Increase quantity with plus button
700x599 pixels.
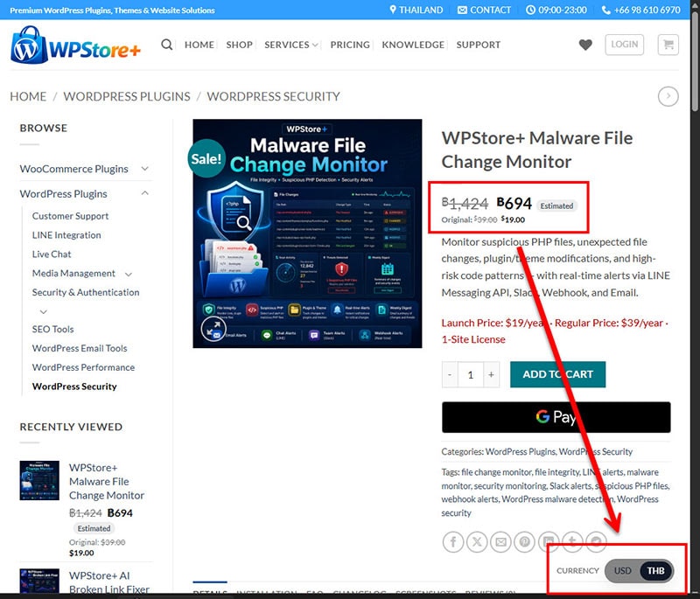point(491,374)
